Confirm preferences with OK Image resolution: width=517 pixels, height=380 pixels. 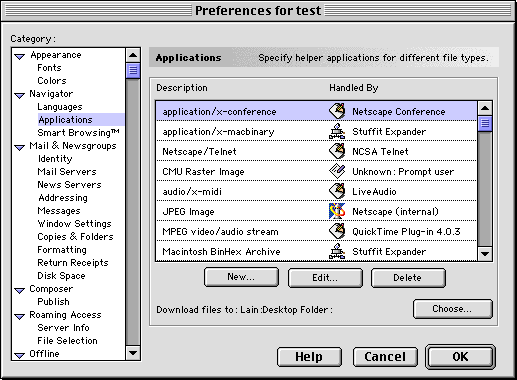460,357
